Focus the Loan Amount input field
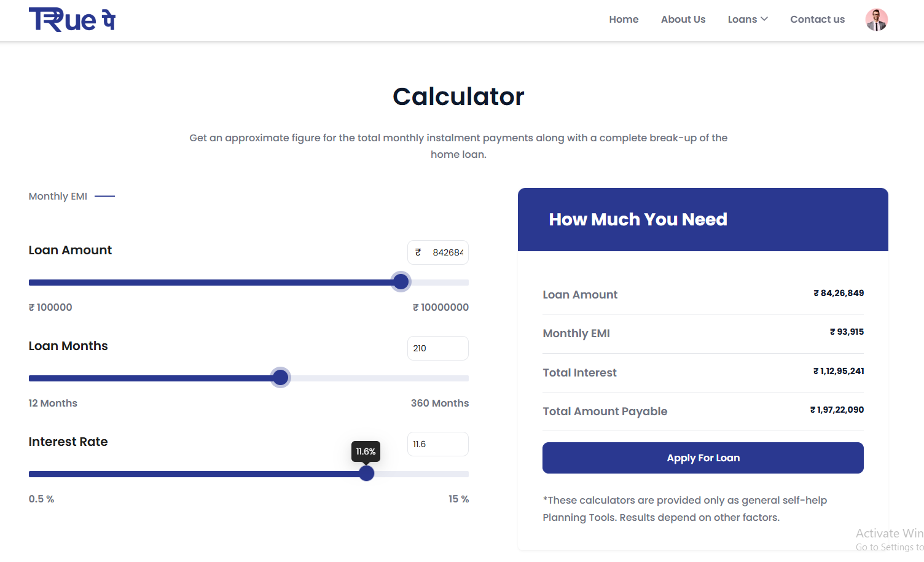Image resolution: width=924 pixels, height=562 pixels. [x=447, y=252]
